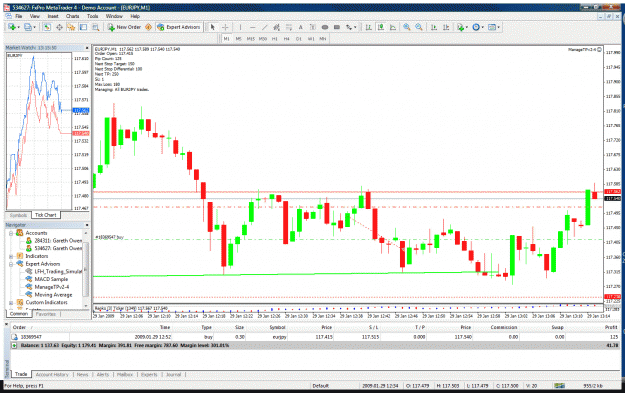This screenshot has height=393, width=625.
Task: Toggle the Navigator star-folder icon
Action: pos(71,27)
